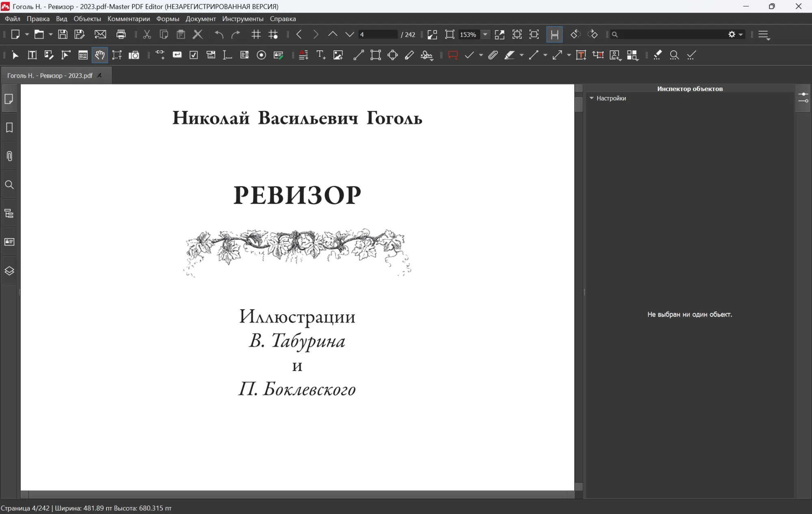Click the page number input field
812x514 pixels.
click(378, 35)
